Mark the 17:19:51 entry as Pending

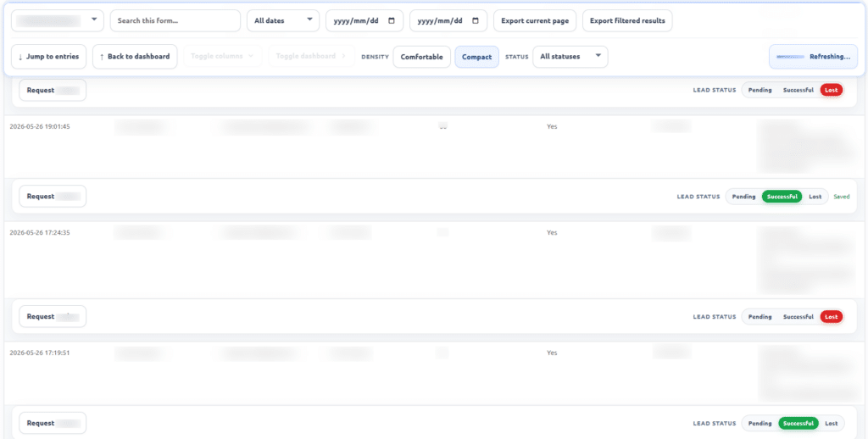pos(760,423)
